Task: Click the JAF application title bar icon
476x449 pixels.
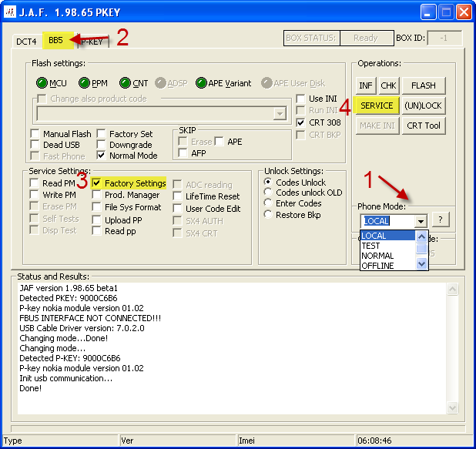Action: (10, 12)
